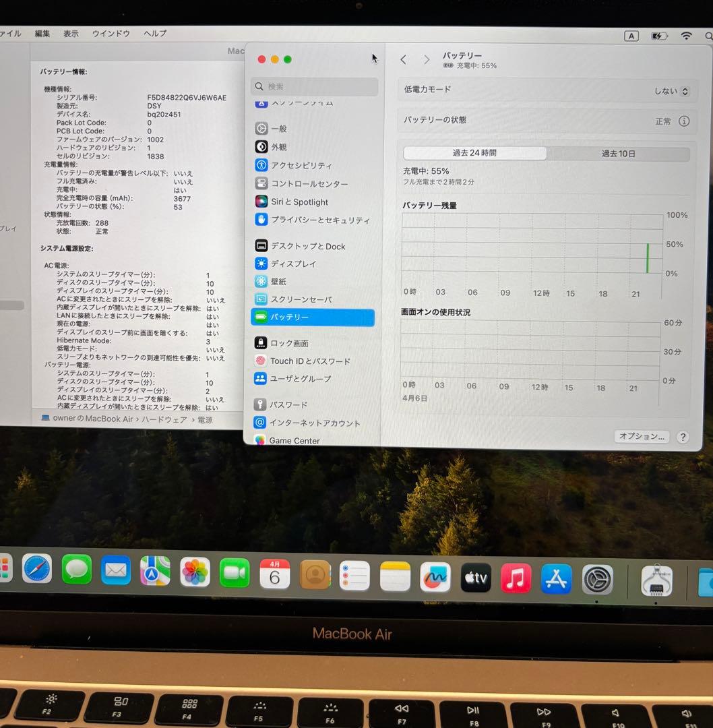Open Internet Accounts (インターネットアカウント)
The height and width of the screenshot is (728, 713).
307,423
